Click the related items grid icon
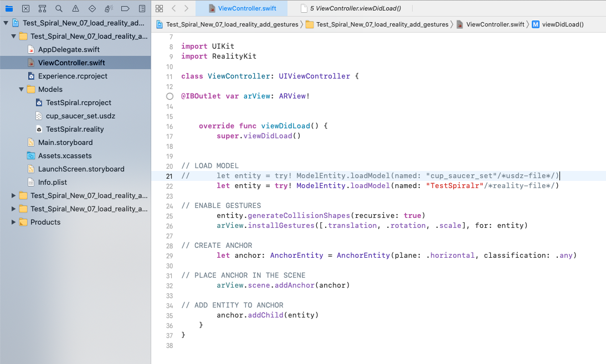This screenshot has height=364, width=606. (x=160, y=8)
